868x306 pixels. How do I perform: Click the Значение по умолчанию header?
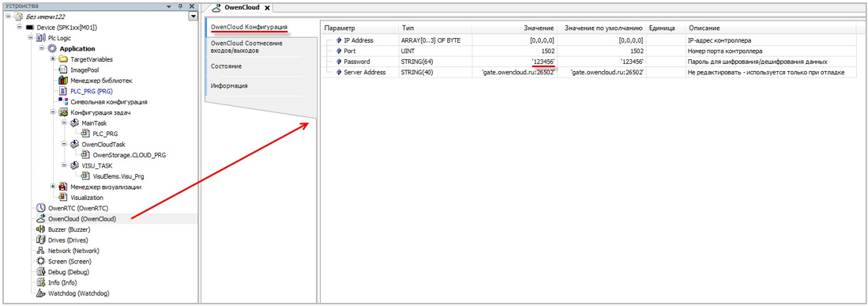[601, 28]
